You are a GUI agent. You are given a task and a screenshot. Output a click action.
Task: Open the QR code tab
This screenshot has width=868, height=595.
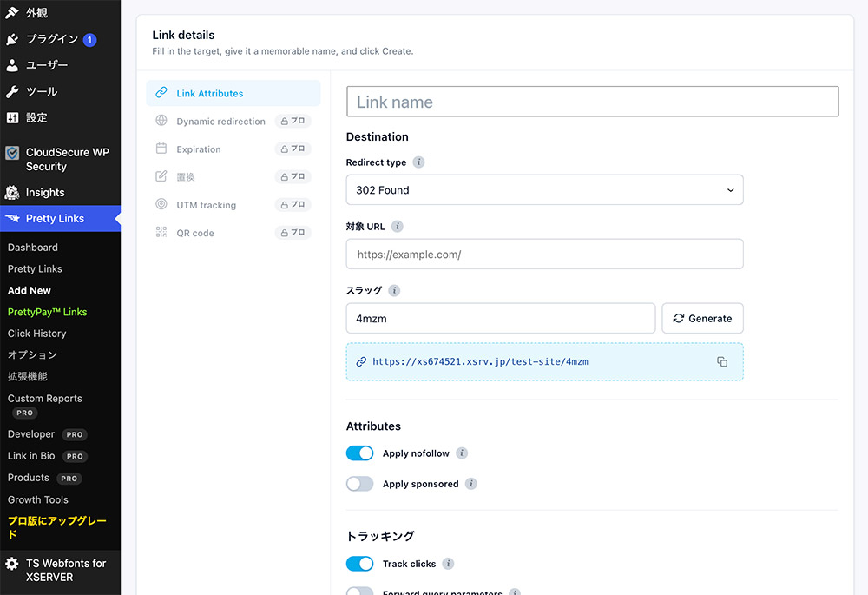pyautogui.click(x=233, y=233)
